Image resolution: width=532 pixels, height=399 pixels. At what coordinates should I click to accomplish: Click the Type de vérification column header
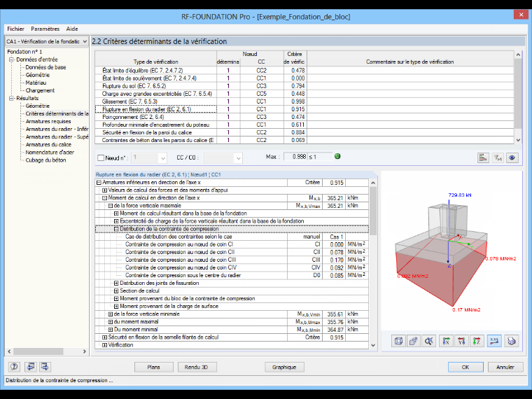(x=155, y=62)
